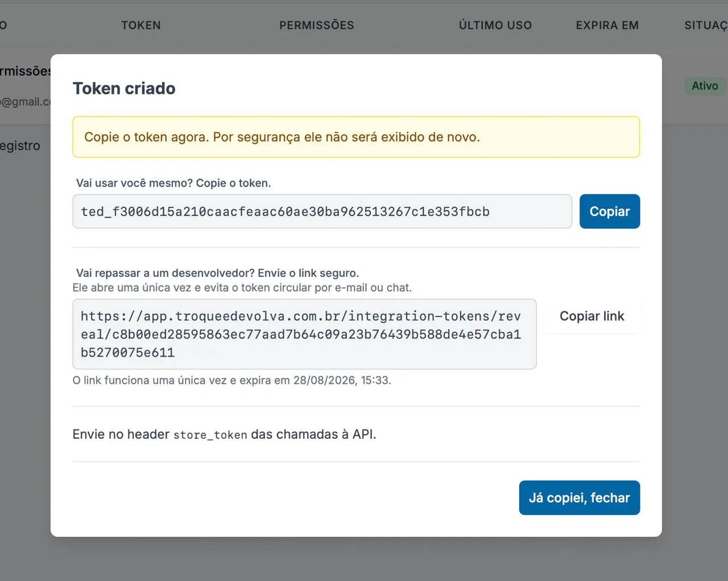Screen dimensions: 728x581
Task: Click the Copiar token button
Action: click(x=610, y=211)
